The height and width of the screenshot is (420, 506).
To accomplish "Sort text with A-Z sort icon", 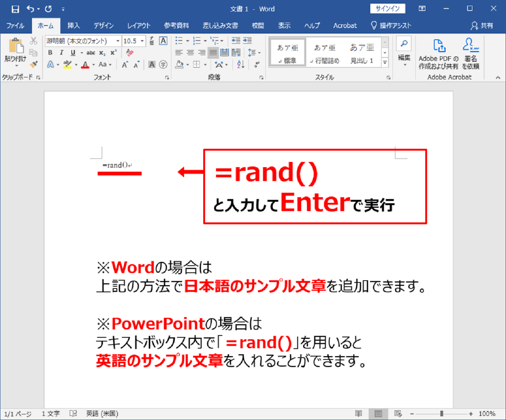I will tap(241, 65).
